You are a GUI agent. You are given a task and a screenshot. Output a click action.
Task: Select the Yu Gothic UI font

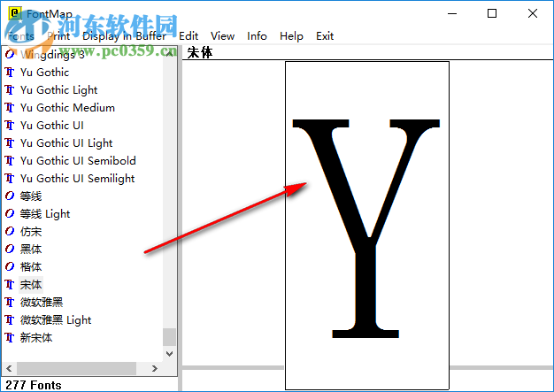[x=52, y=125]
